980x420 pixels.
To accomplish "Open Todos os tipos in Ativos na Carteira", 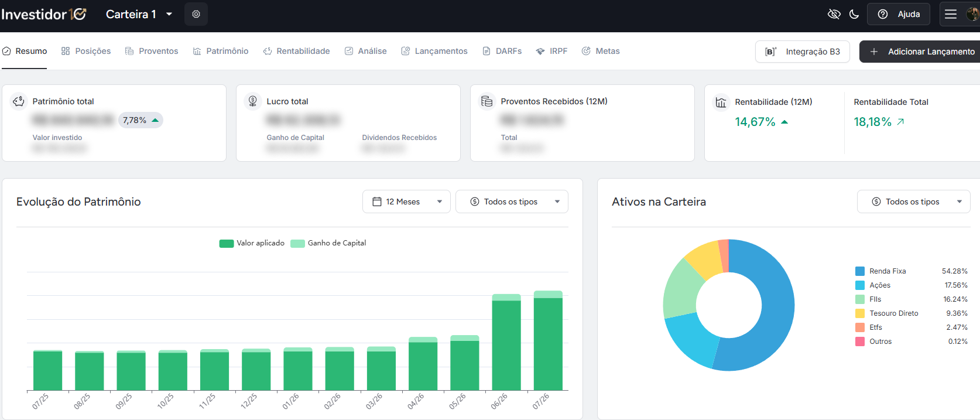I will pyautogui.click(x=913, y=202).
